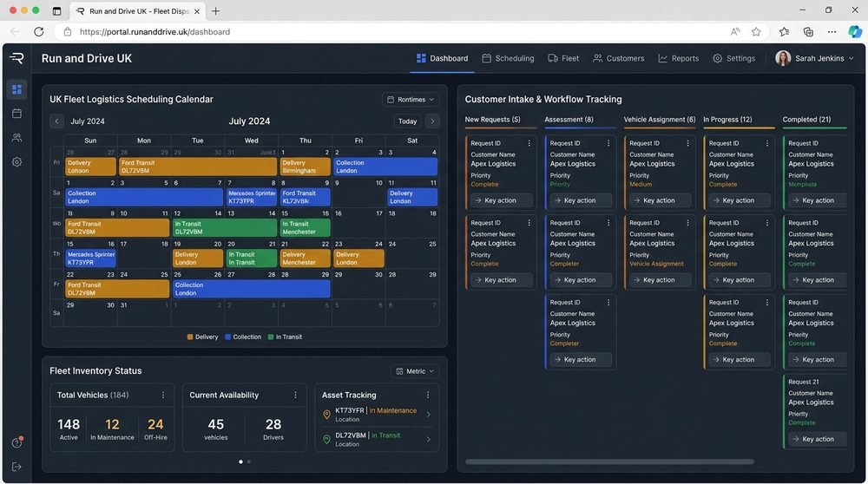
Task: Click the 148 Active vehicles value
Action: (x=69, y=424)
